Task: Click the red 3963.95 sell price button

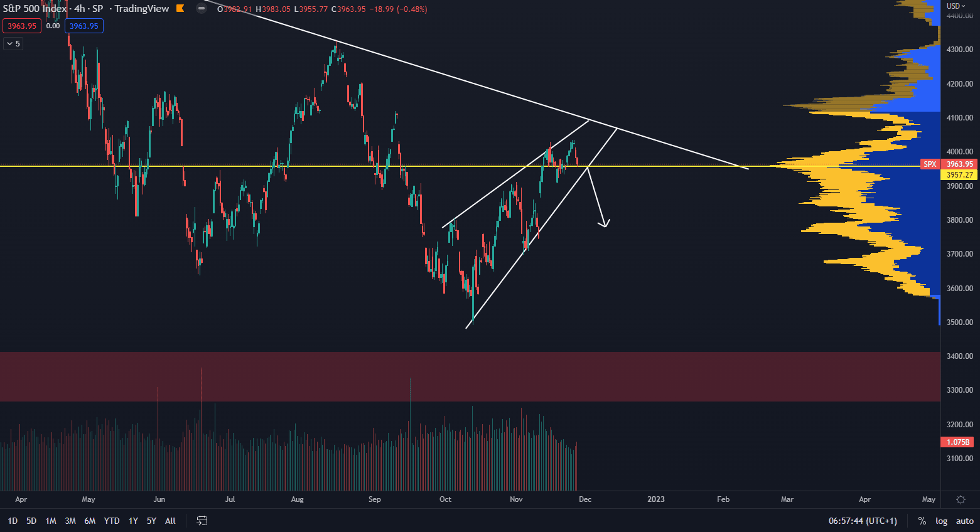Action: tap(22, 26)
